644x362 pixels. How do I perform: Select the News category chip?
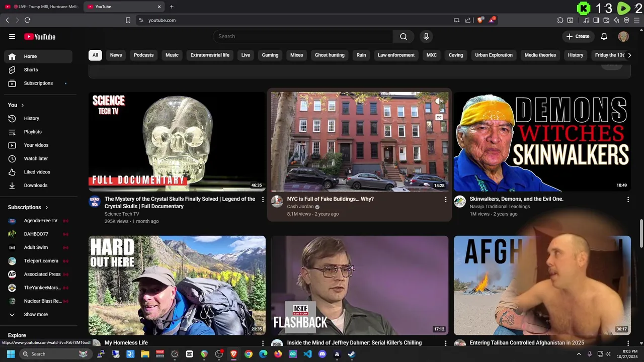click(116, 55)
